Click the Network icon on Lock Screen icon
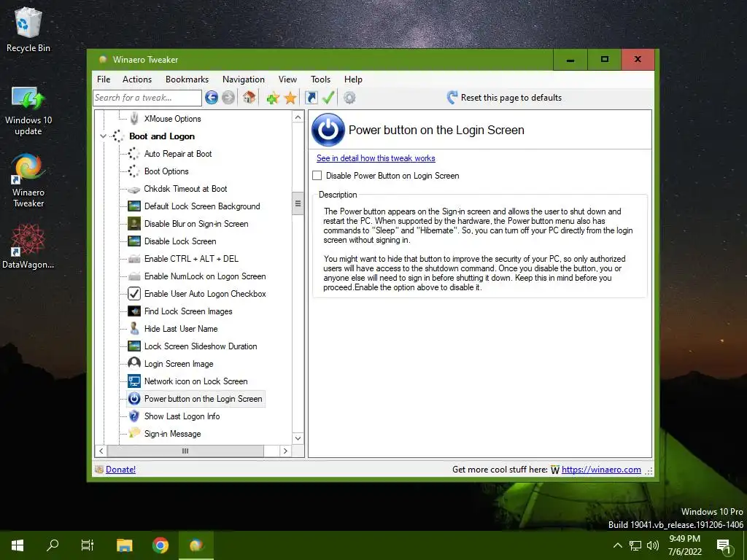747x560 pixels. point(134,381)
